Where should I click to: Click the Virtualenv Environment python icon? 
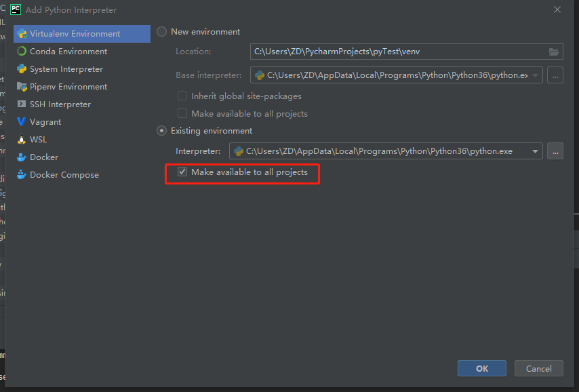coord(22,34)
